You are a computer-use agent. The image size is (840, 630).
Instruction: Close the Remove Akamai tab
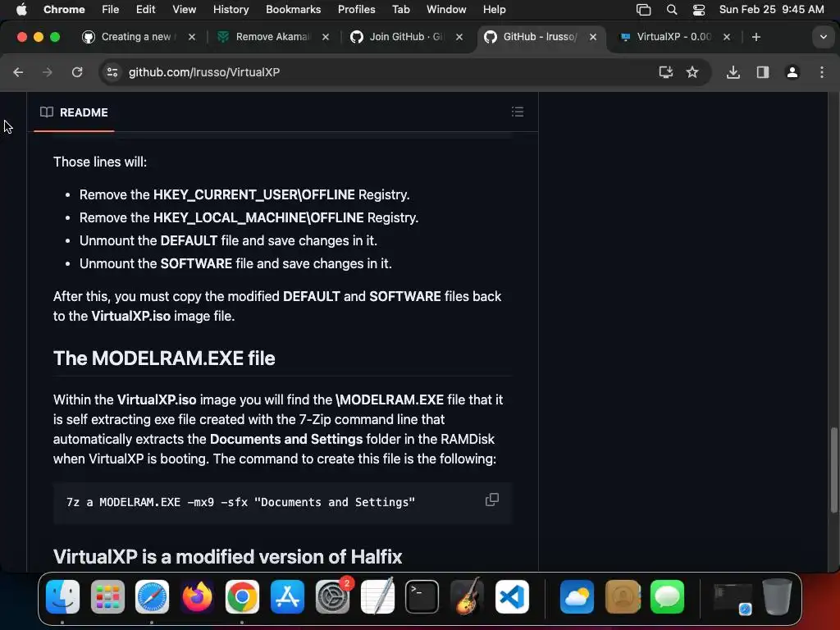coord(325,37)
